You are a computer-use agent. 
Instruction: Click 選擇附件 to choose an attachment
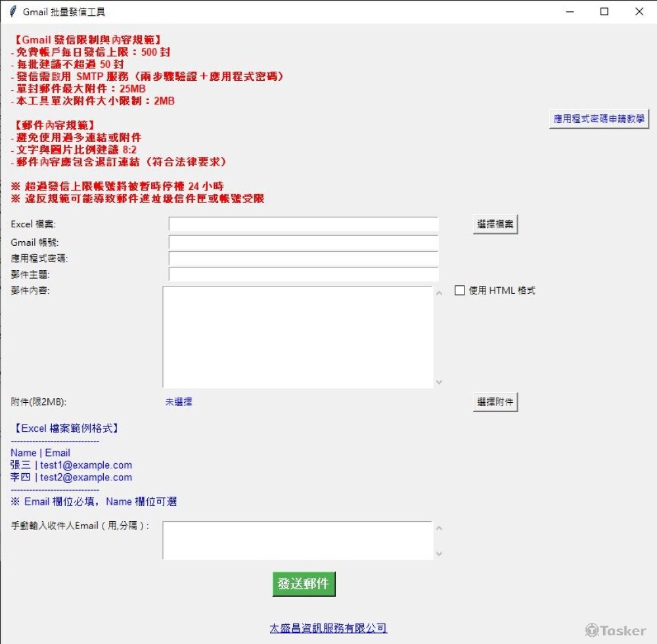click(495, 402)
